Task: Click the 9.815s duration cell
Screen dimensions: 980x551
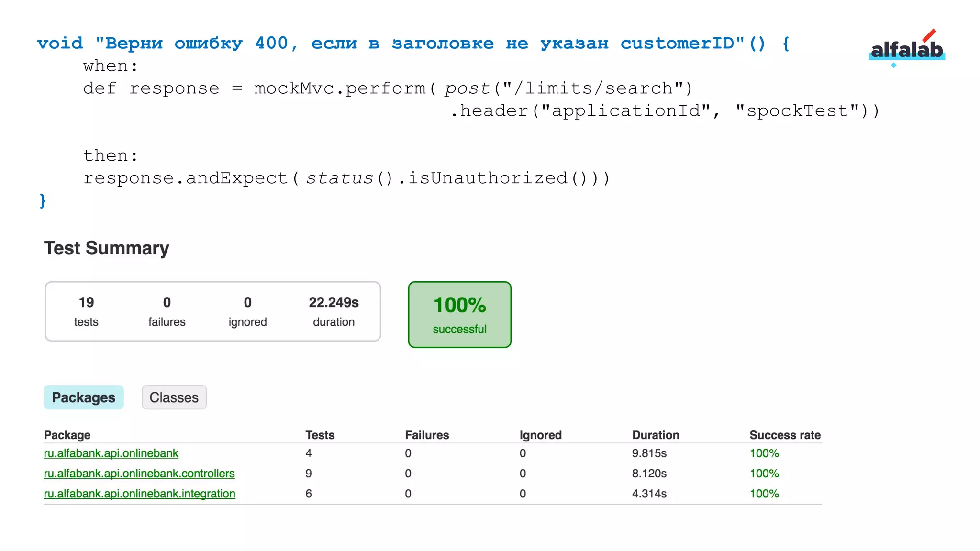Action: tap(649, 453)
